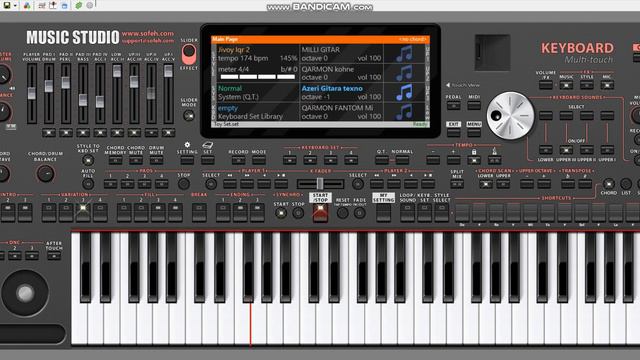640x360 pixels.
Task: Click the pitch joystick
Action: [25, 293]
